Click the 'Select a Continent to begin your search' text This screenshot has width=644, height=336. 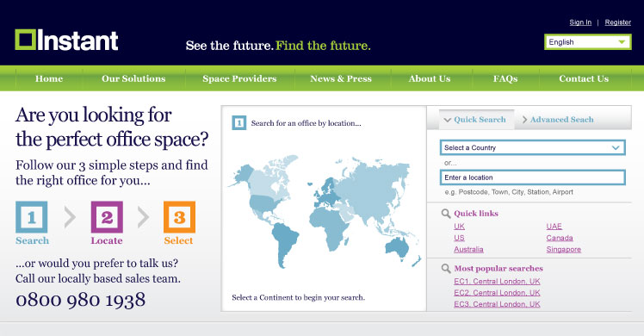[298, 297]
